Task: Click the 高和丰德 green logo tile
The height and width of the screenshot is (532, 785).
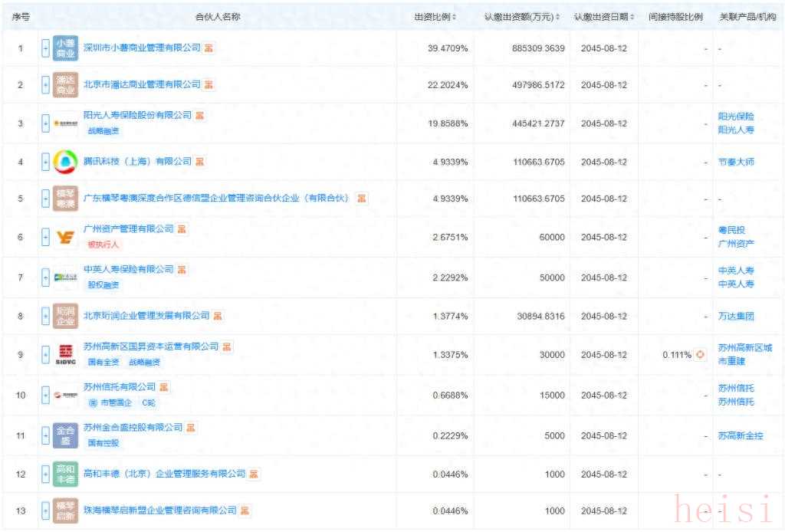Action: click(x=65, y=474)
